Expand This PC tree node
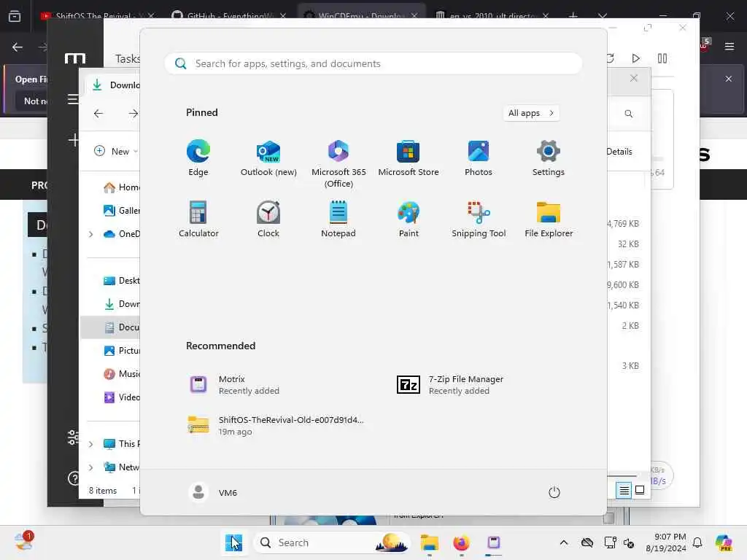 tap(91, 444)
